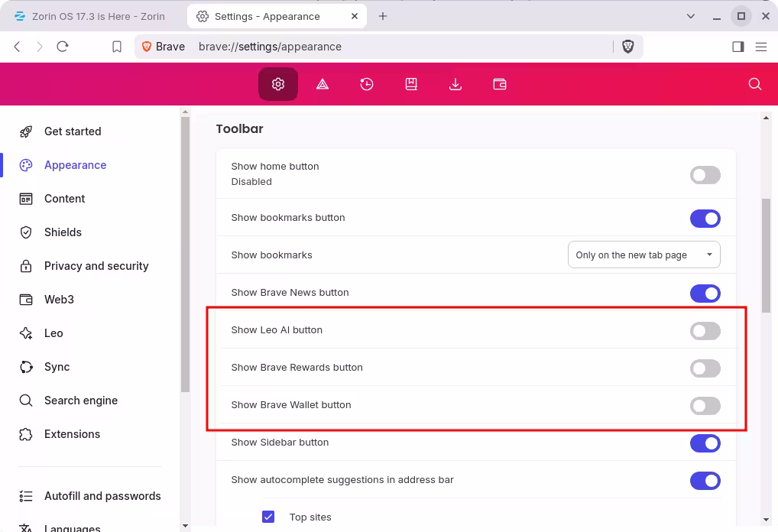Click the sidebar scrollbar up arrow
Image resolution: width=778 pixels, height=532 pixels.
point(185,112)
